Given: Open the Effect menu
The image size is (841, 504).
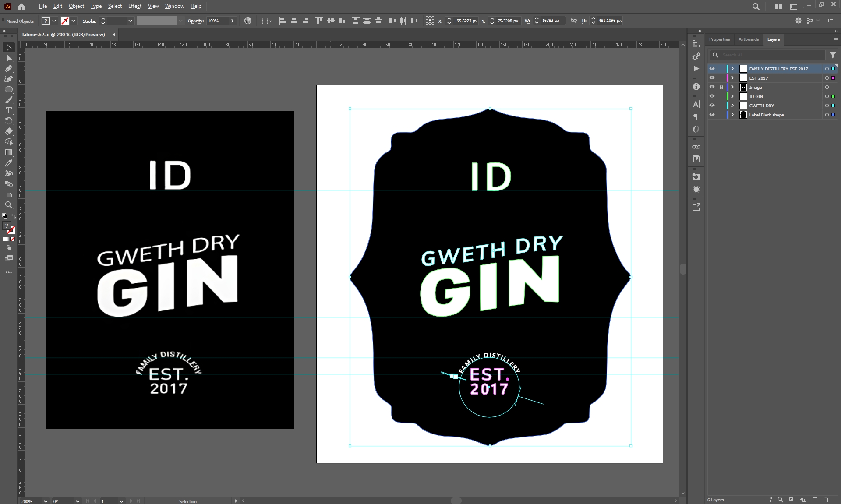Looking at the screenshot, I should [134, 6].
